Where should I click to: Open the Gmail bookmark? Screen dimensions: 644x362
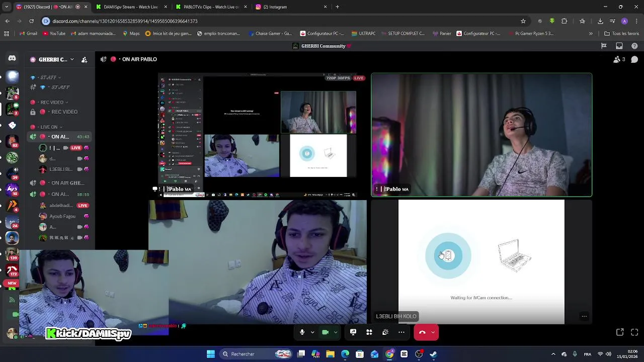pos(29,34)
